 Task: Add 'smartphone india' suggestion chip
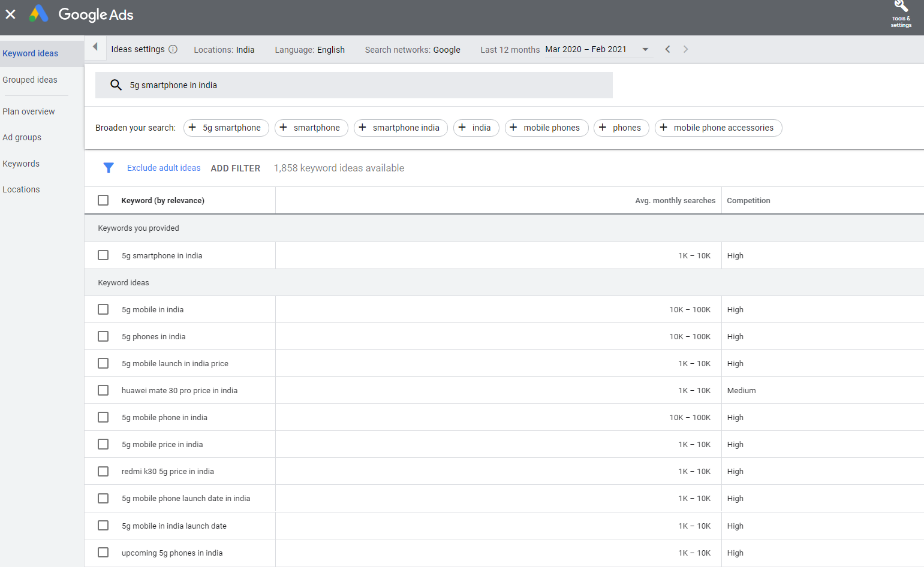click(401, 128)
